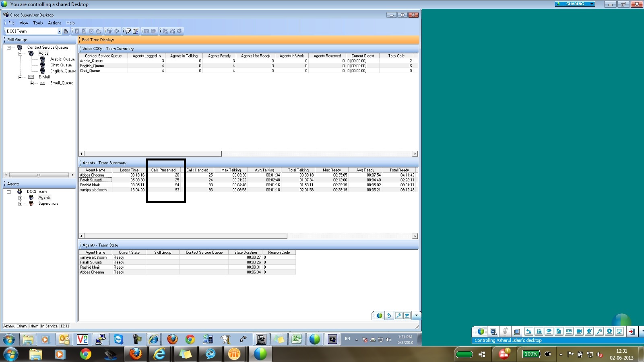Click Skill Groups pane horizontal scrollbar
This screenshot has height=362, width=644.
(x=39, y=175)
